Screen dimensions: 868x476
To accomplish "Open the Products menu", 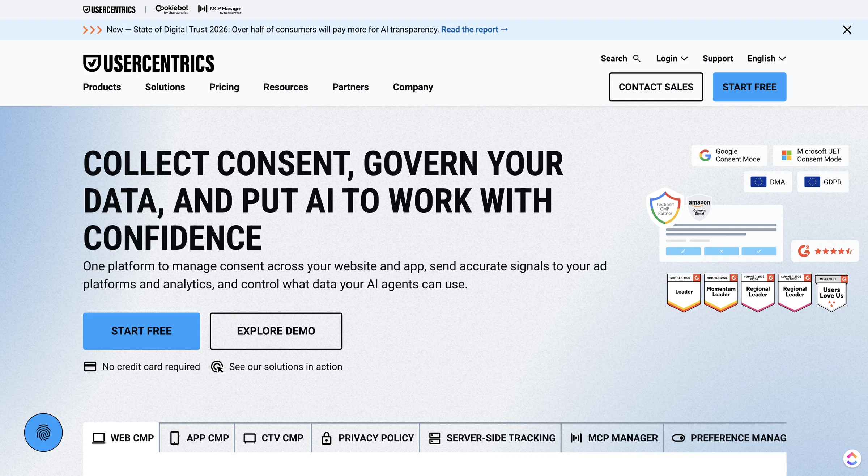I will click(102, 87).
